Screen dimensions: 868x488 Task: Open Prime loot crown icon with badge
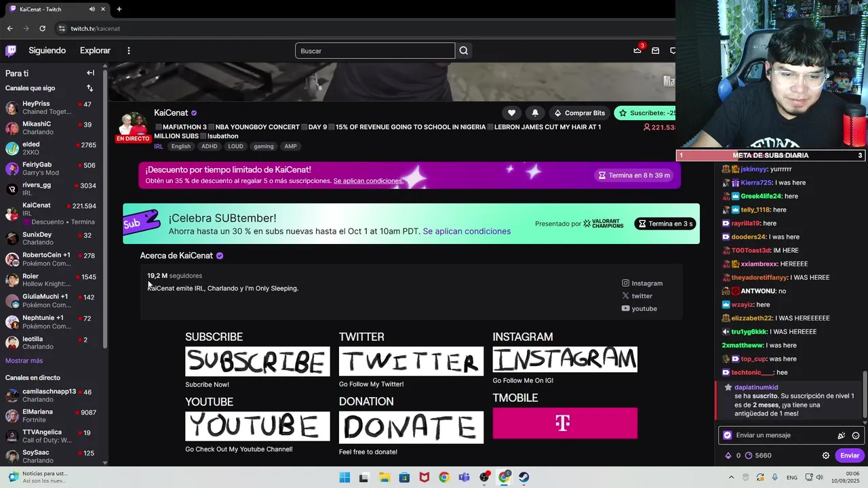click(x=638, y=49)
